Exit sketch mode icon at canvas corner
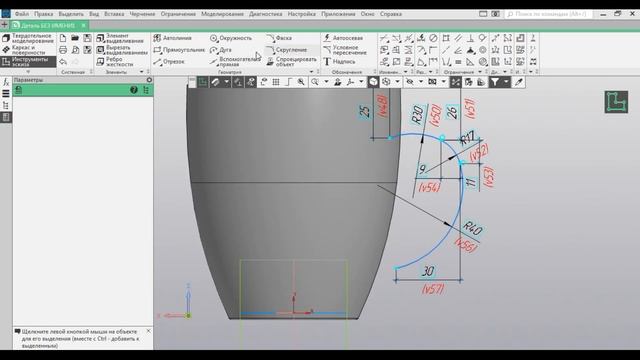The width and height of the screenshot is (640, 360). point(616,102)
